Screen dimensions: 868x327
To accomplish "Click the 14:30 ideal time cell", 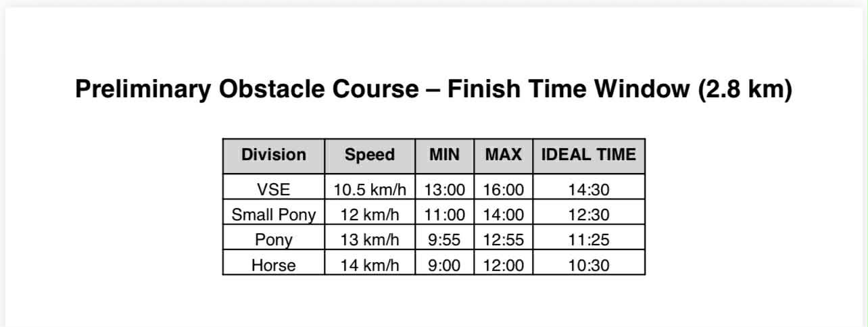I will 589,190.
